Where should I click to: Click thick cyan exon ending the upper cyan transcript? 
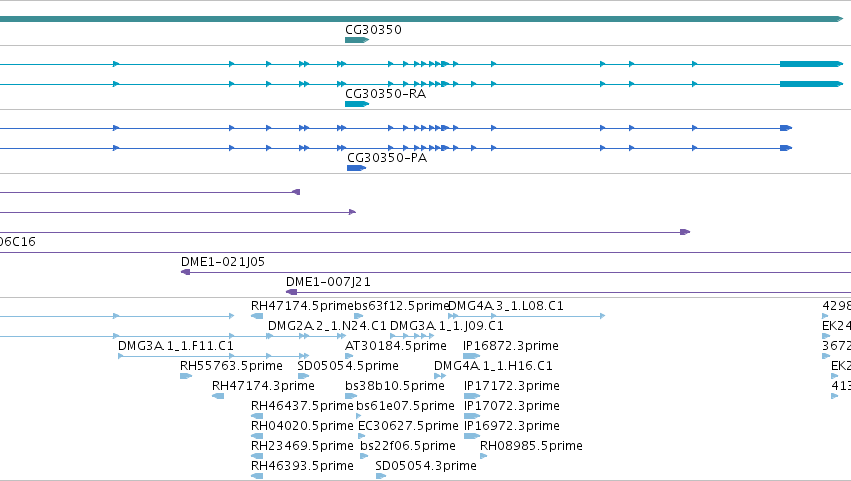point(811,64)
